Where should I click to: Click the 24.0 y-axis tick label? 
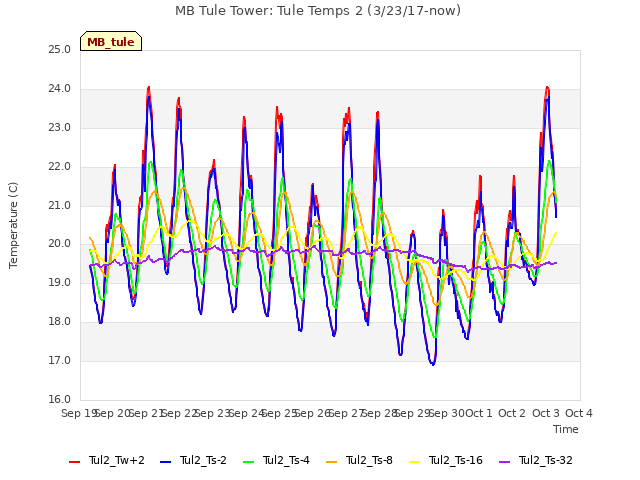[x=60, y=88]
